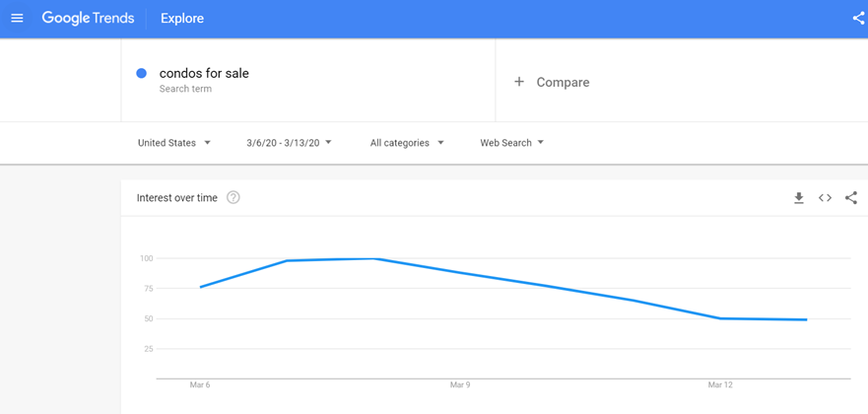
Task: Edit the 'condos for sale' search term
Action: pyautogui.click(x=204, y=73)
